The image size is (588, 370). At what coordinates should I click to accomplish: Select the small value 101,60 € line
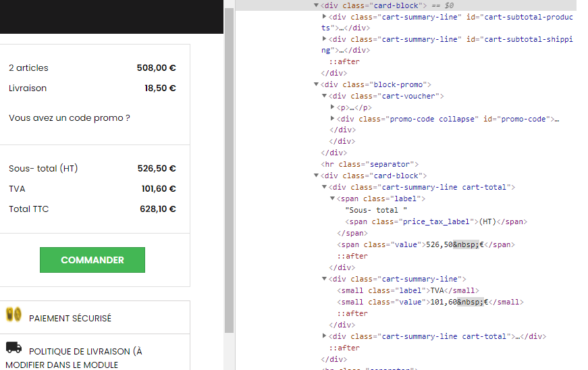click(x=430, y=302)
